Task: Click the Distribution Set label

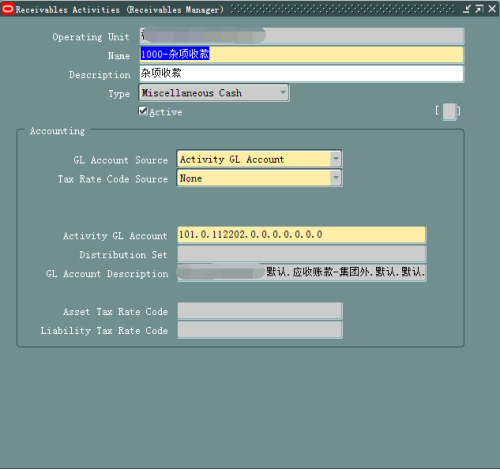Action: coord(123,255)
